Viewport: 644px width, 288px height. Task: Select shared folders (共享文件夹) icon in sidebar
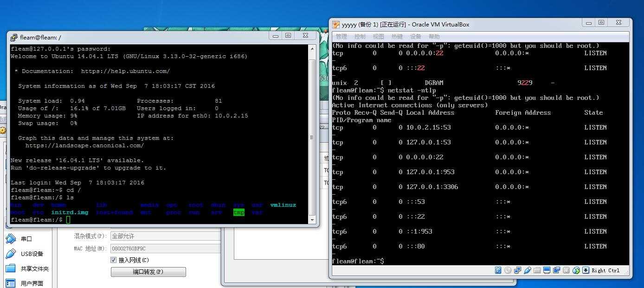point(11,268)
